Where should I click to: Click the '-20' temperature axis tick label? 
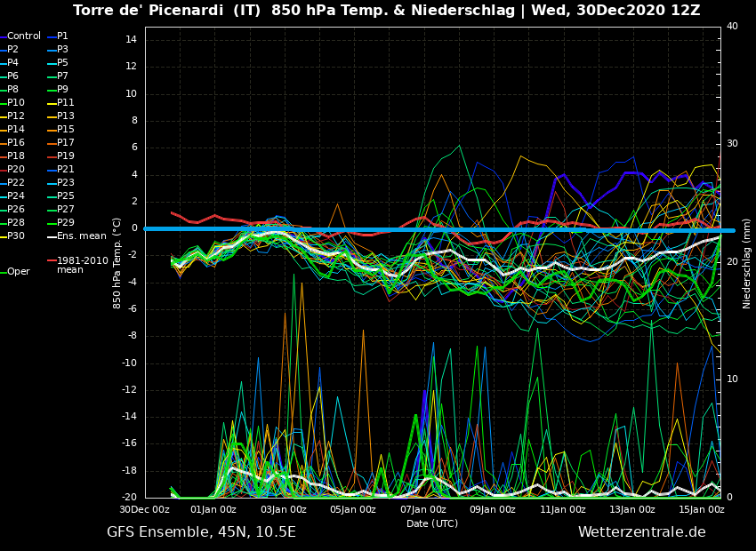tap(130, 498)
